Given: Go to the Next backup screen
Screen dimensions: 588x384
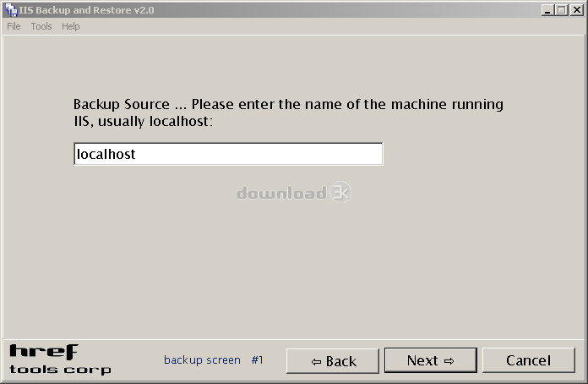Looking at the screenshot, I should coord(431,360).
